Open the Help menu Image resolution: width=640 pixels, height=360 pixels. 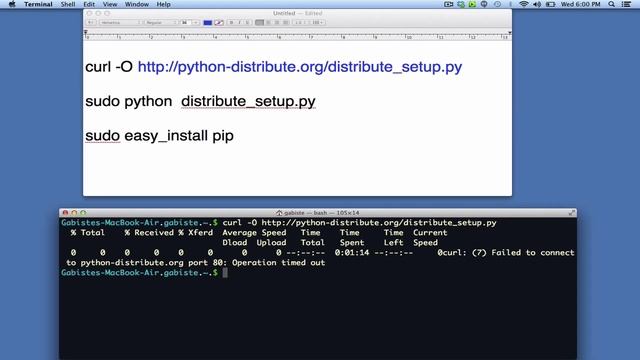point(163,4)
